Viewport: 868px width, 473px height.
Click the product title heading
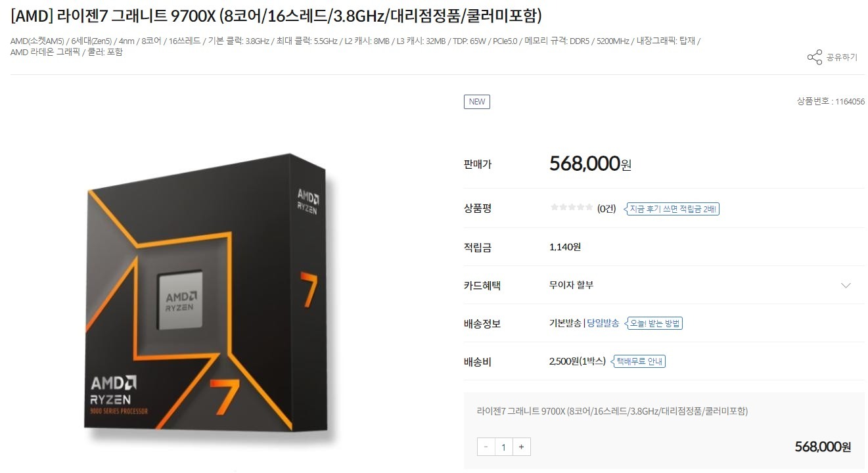point(275,15)
